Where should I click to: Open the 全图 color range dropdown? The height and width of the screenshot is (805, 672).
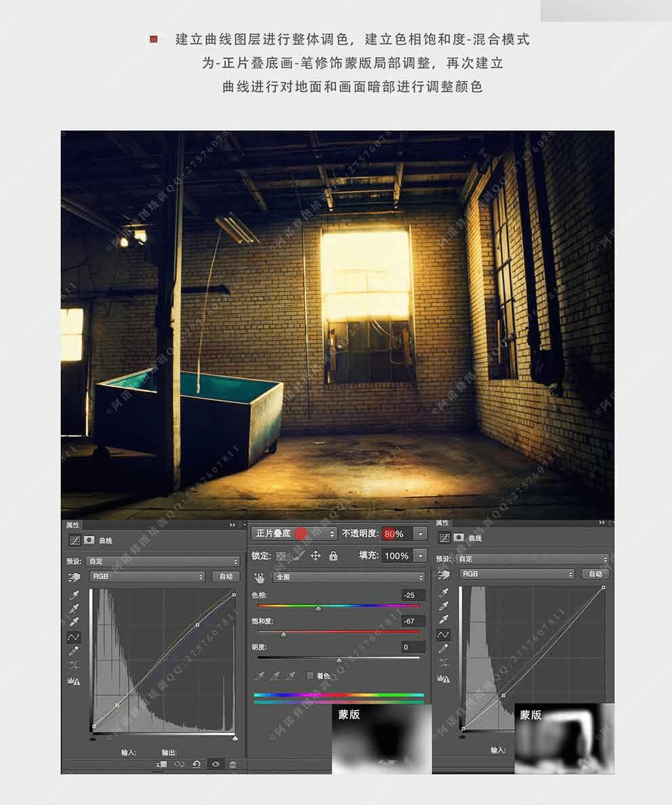tap(349, 577)
